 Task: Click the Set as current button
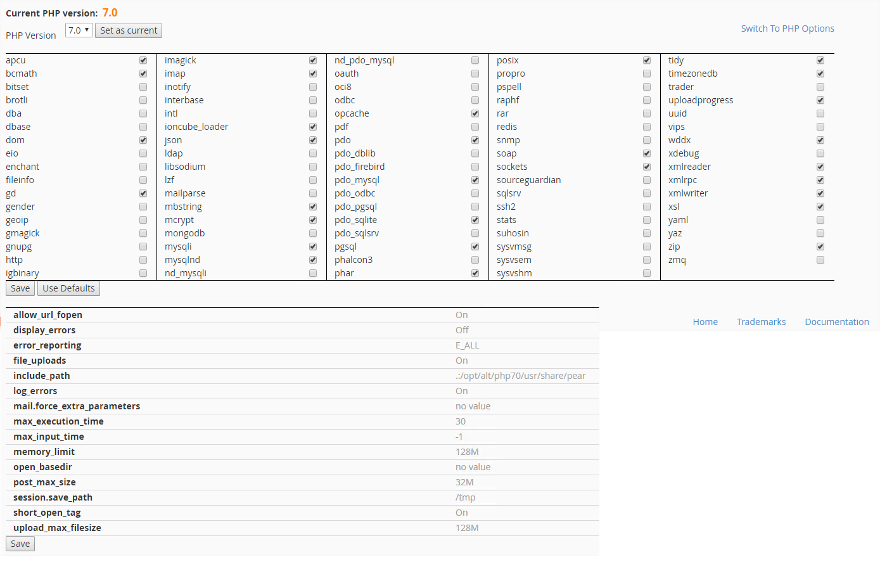129,30
